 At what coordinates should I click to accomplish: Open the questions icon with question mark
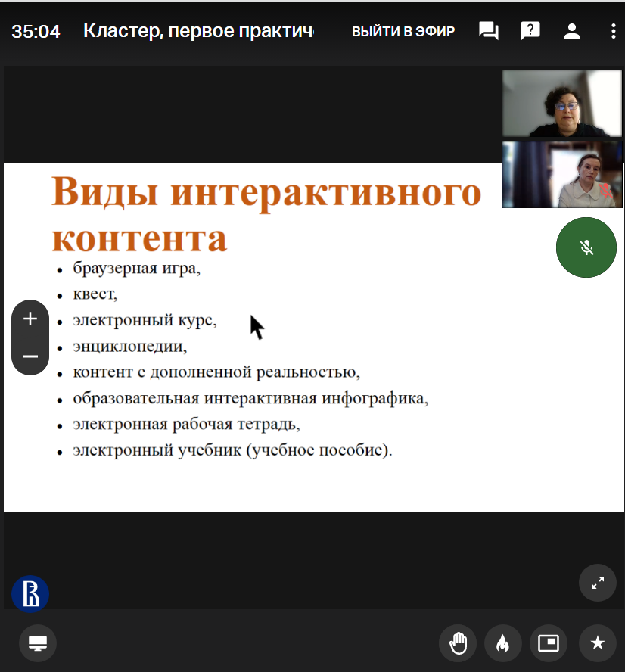pos(530,31)
